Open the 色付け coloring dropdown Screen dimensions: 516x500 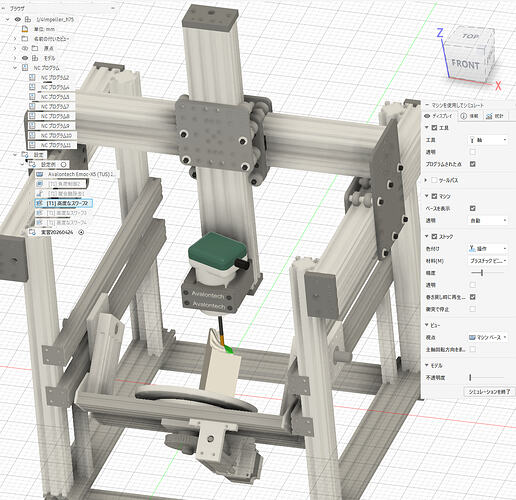(488, 248)
